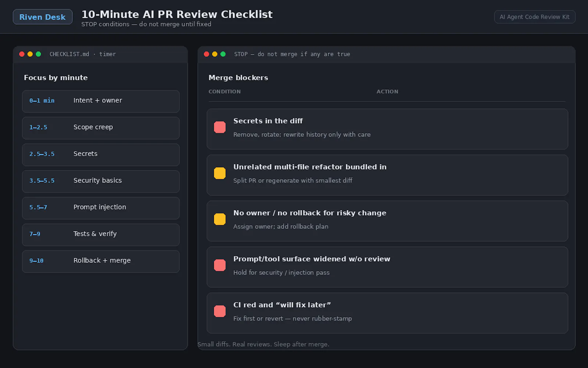Click green maximize dot of STOP window
Screen dimensions: 588x368
223,54
